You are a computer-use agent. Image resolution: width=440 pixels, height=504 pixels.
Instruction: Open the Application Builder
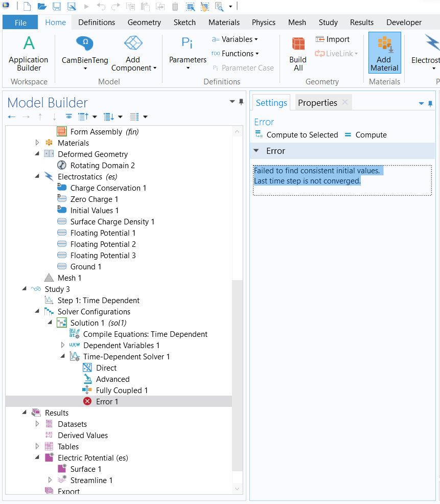coord(29,54)
